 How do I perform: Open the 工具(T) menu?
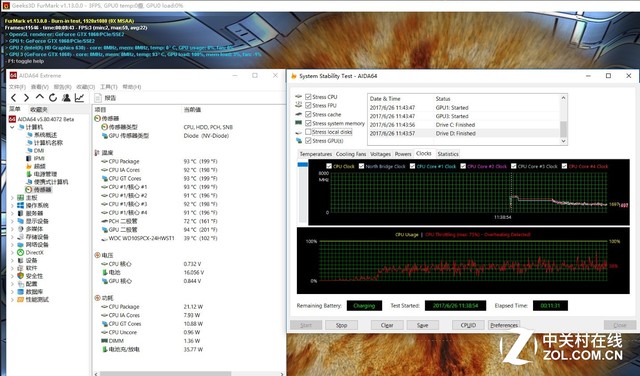pos(109,87)
